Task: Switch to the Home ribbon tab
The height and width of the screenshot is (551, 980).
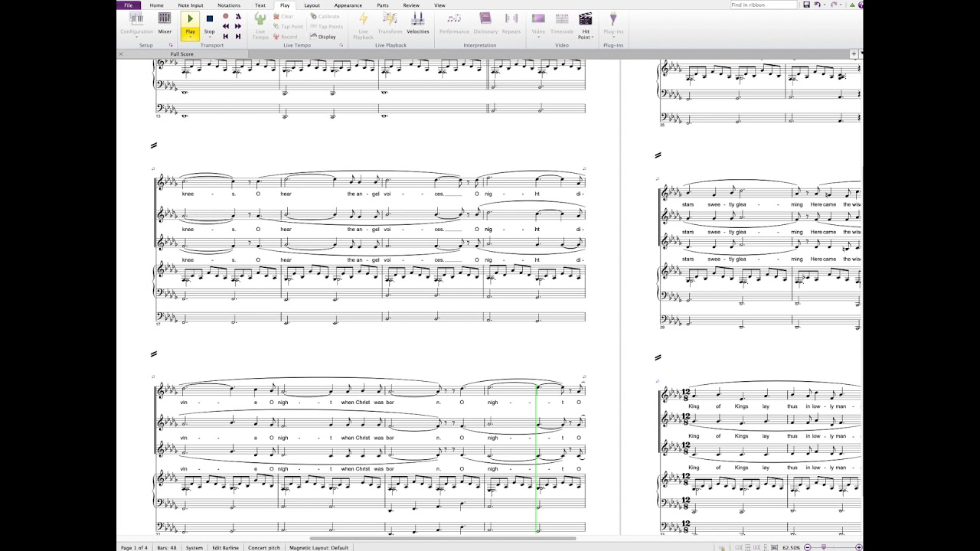Action: tap(156, 5)
